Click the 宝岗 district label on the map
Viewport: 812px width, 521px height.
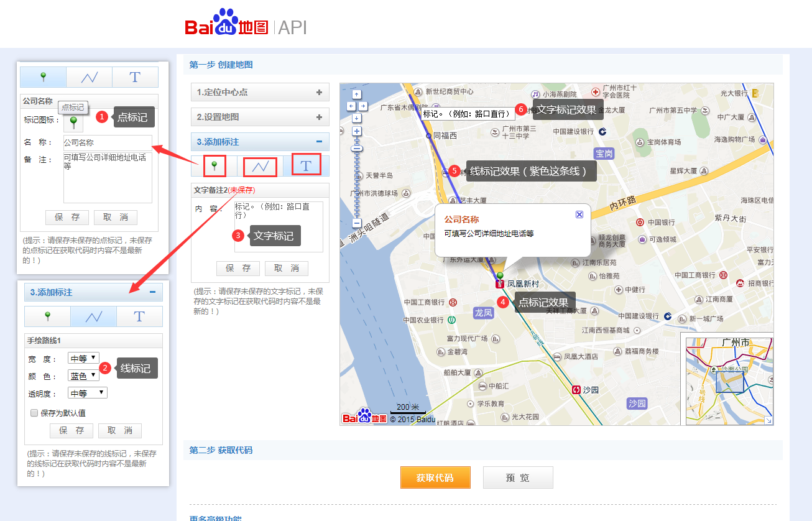604,153
